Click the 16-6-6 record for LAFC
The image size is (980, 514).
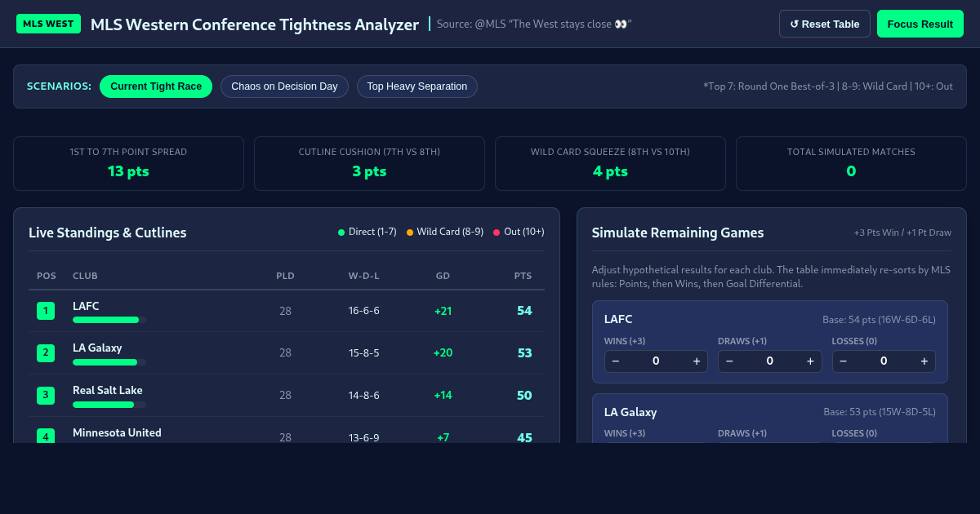[364, 311]
